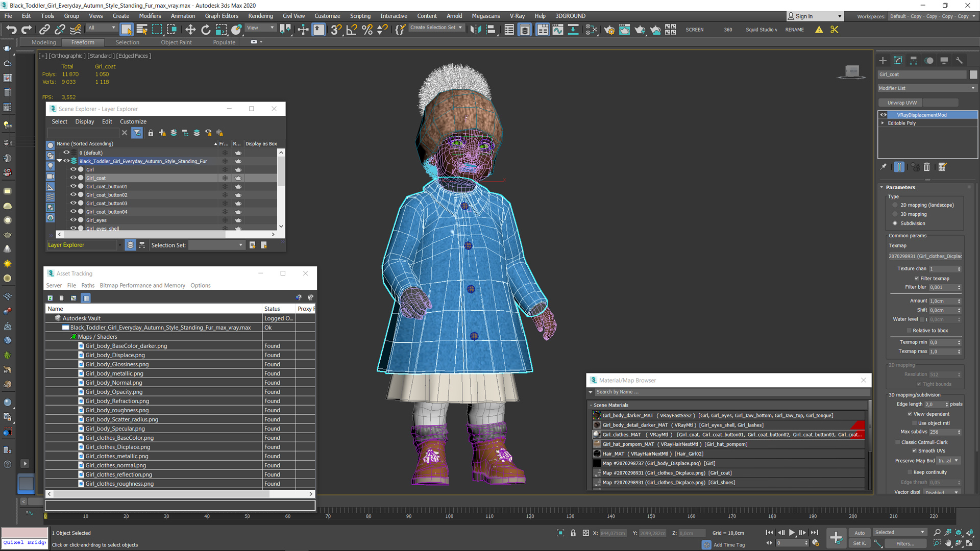The width and height of the screenshot is (980, 551).
Task: Select the 2D mapping (landscape) radio button
Action: pos(895,205)
